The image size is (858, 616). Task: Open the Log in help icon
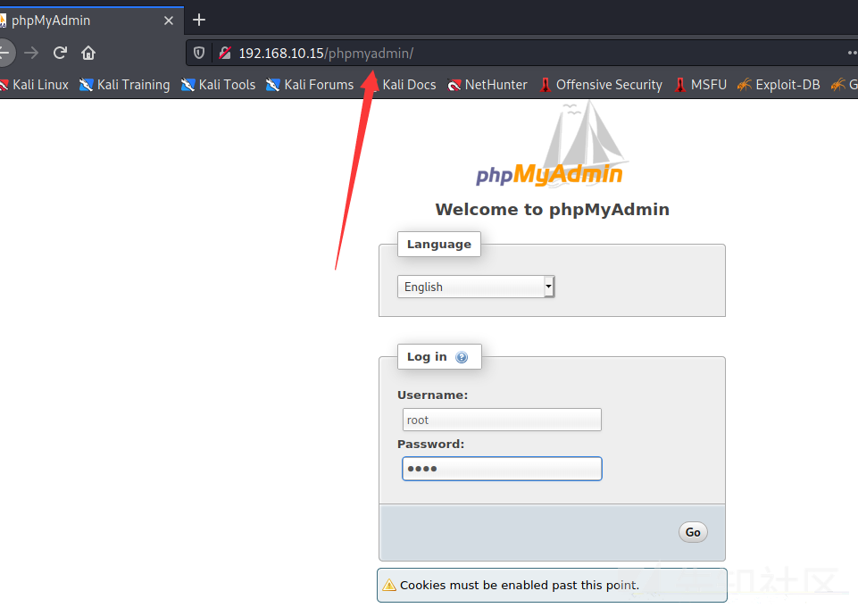pos(462,357)
